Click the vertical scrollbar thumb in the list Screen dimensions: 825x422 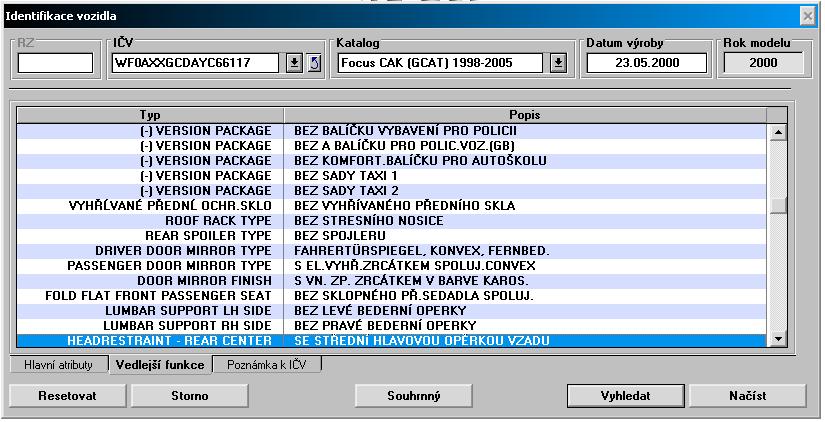pyautogui.click(x=778, y=205)
